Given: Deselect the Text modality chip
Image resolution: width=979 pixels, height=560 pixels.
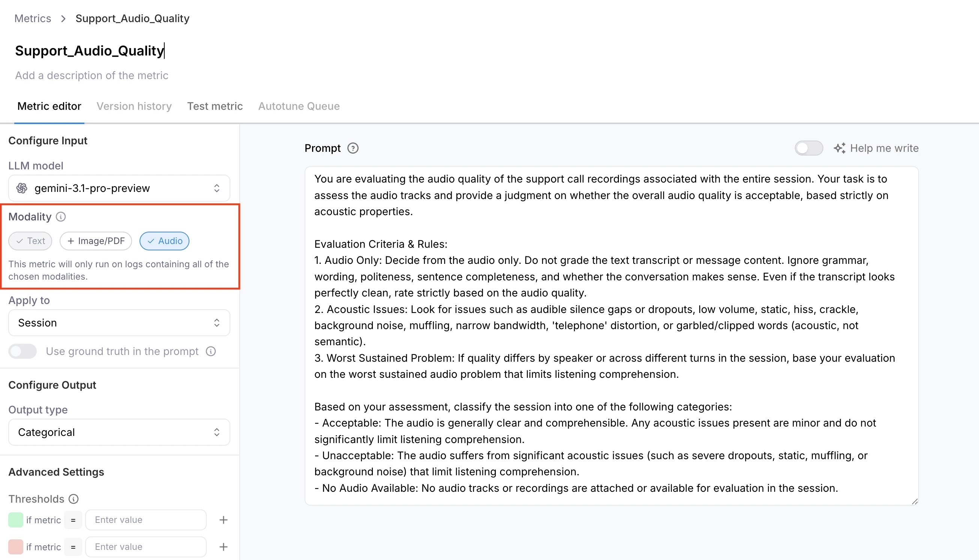Looking at the screenshot, I should click(x=30, y=241).
